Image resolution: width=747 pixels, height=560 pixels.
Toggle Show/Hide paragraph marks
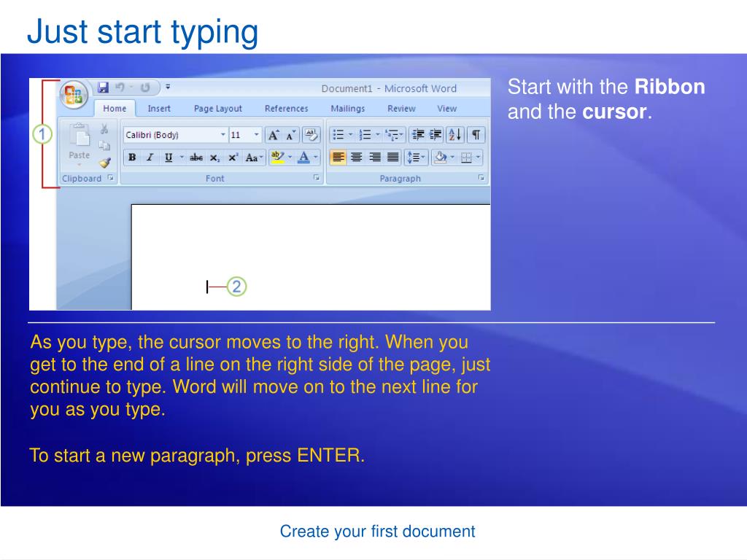(x=476, y=135)
